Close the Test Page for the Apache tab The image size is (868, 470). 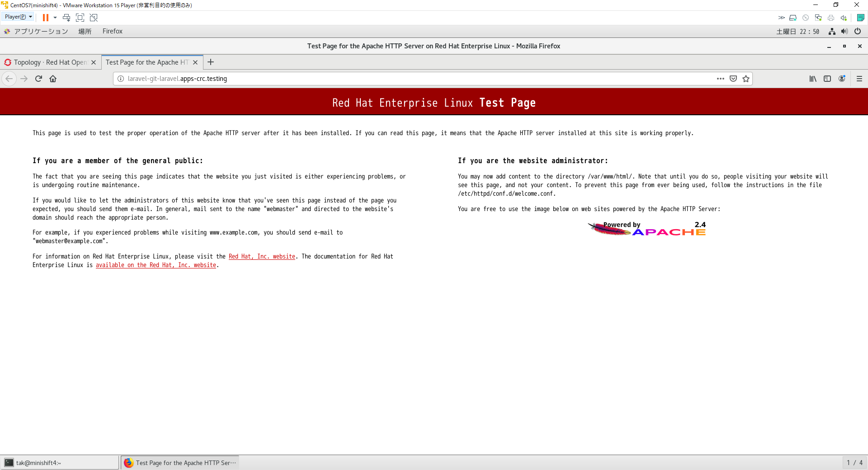click(x=195, y=62)
